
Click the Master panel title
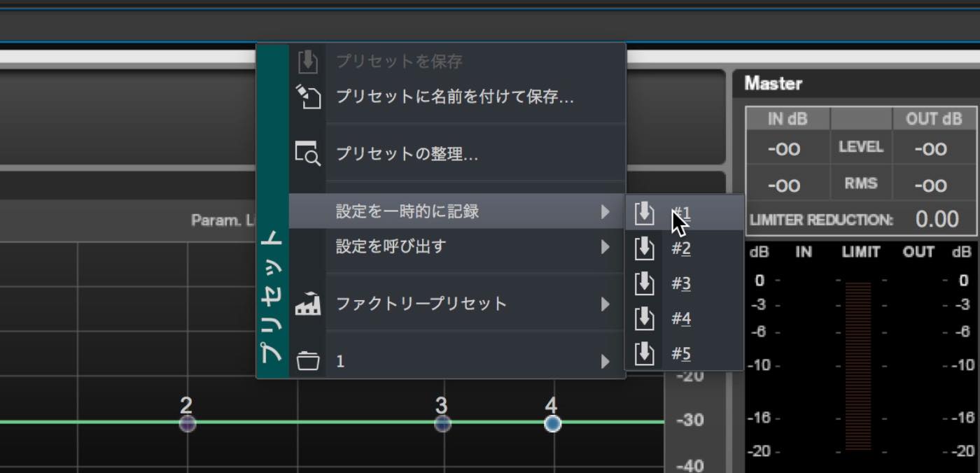pos(773,83)
